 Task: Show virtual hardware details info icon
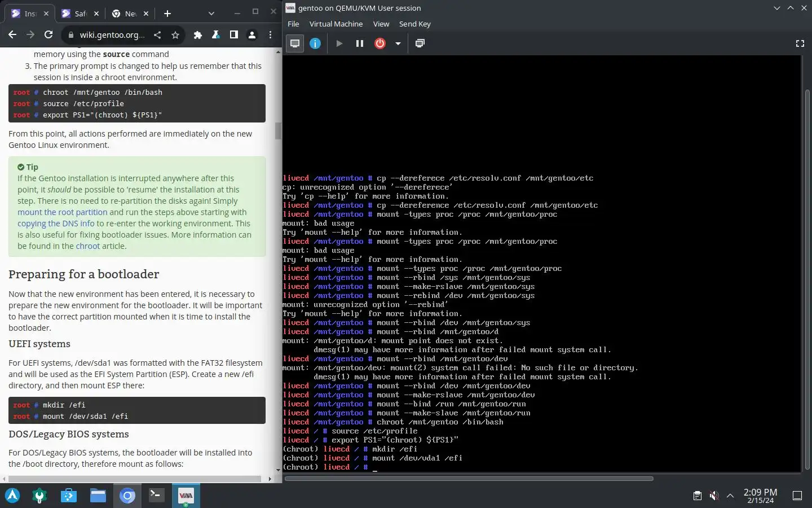315,43
